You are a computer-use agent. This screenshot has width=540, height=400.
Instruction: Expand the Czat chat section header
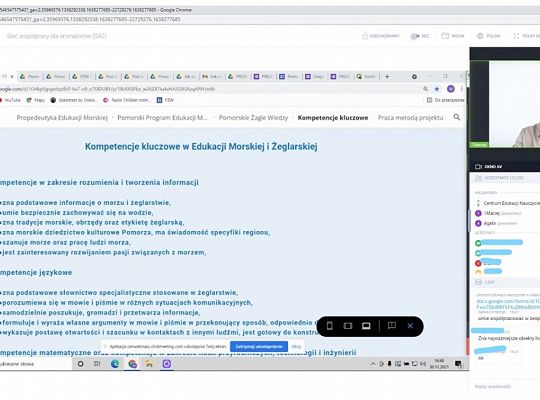tap(505, 282)
